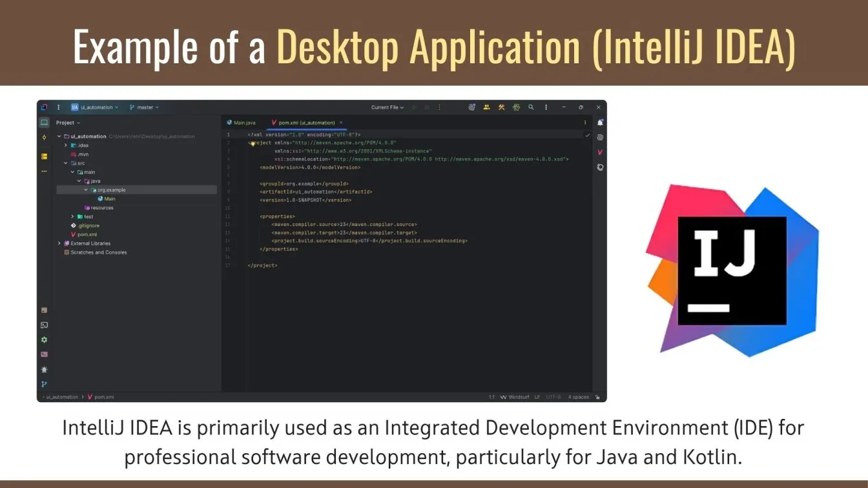Expand the .idea folder
This screenshot has height=488, width=868.
pyautogui.click(x=66, y=145)
